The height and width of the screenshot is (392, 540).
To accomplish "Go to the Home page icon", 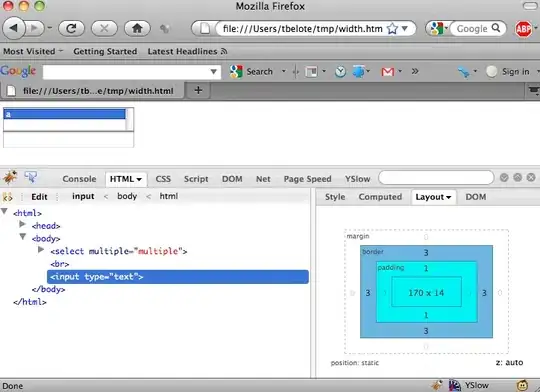I will pos(137,28).
